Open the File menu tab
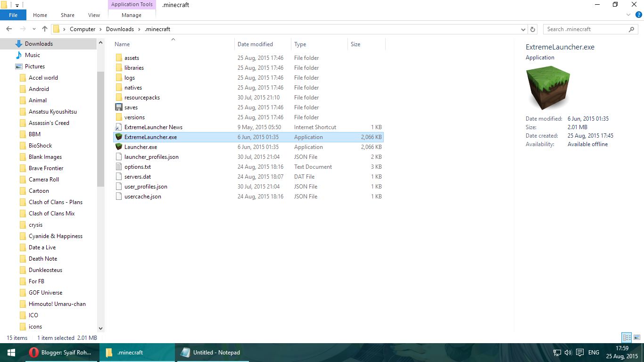 click(x=13, y=15)
